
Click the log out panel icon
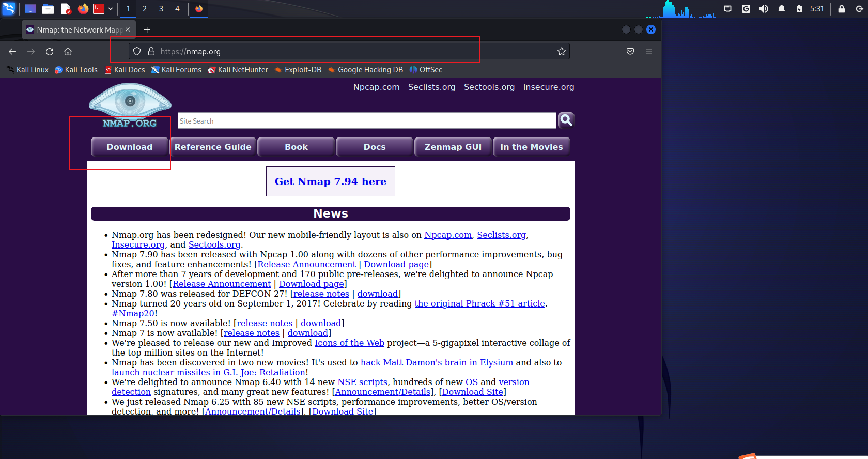coord(859,9)
